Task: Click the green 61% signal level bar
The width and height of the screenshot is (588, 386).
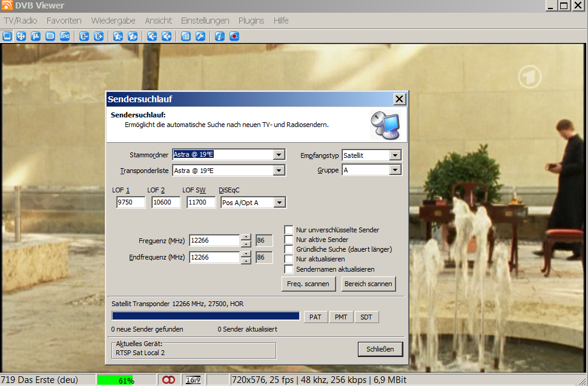Action: pos(126,380)
